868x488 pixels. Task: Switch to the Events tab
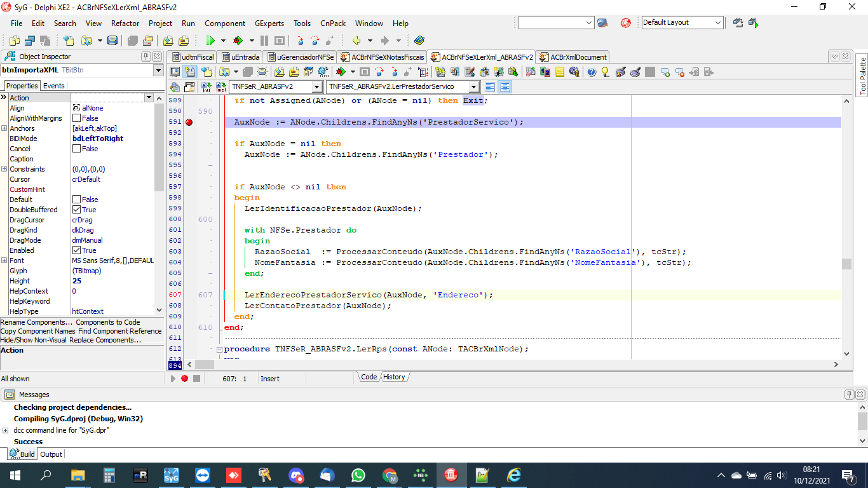tap(53, 86)
